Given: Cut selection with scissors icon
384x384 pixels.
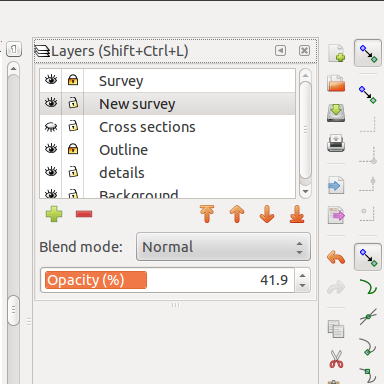Looking at the screenshot, I should [336, 359].
